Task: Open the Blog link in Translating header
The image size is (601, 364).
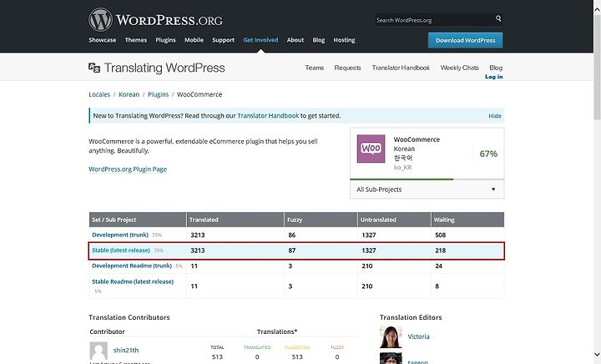Action: (x=496, y=68)
